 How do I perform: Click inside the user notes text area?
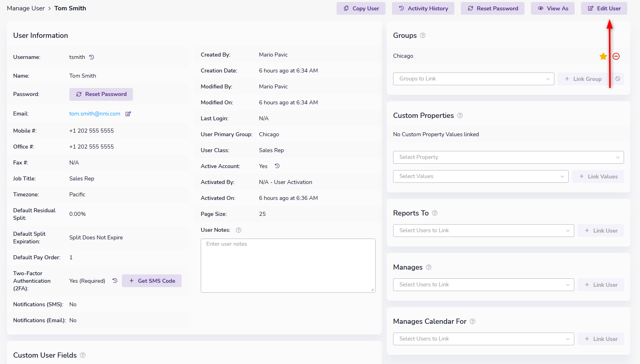[x=288, y=266]
